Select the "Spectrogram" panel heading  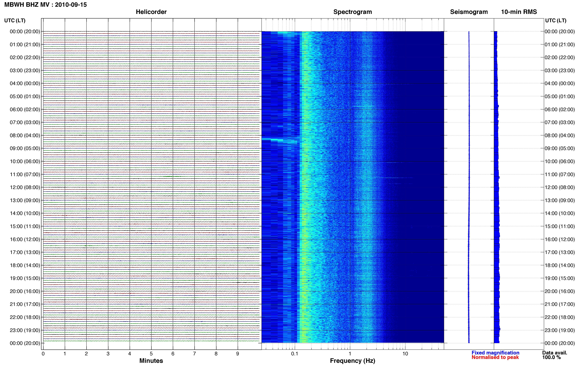click(x=352, y=12)
